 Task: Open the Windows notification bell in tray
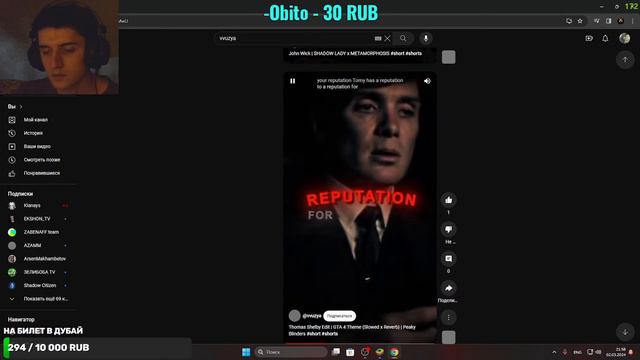click(x=631, y=352)
